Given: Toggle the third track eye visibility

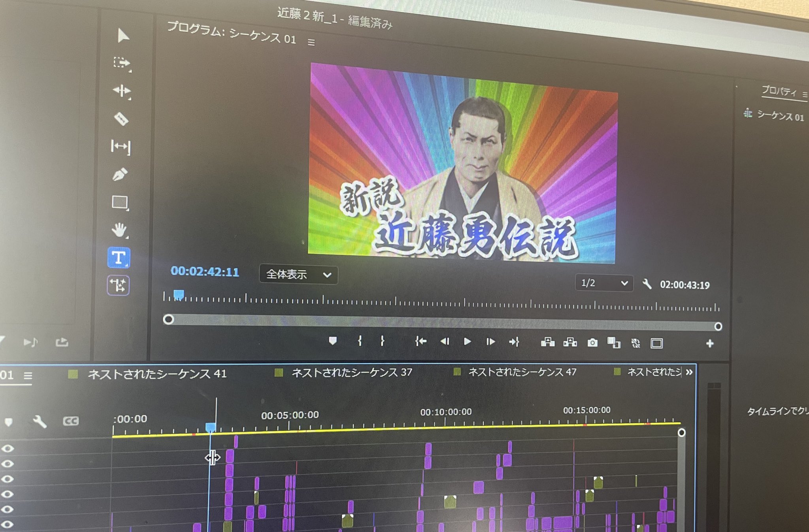Looking at the screenshot, I should 8,479.
